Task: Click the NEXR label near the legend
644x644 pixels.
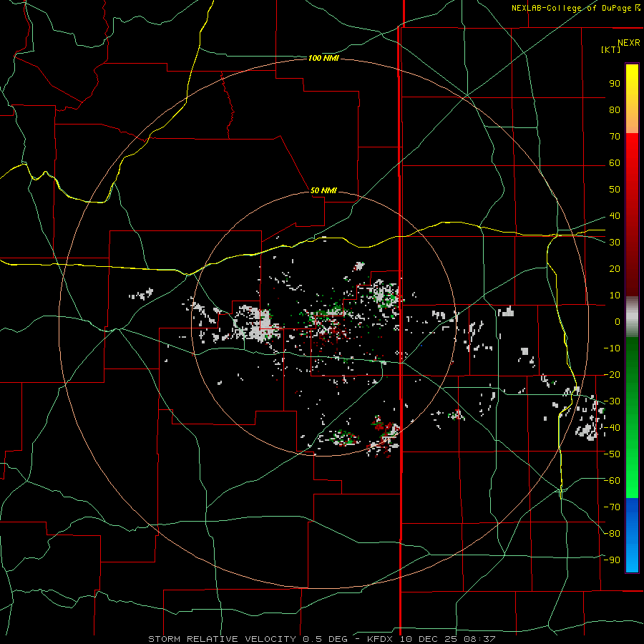Action: point(629,43)
